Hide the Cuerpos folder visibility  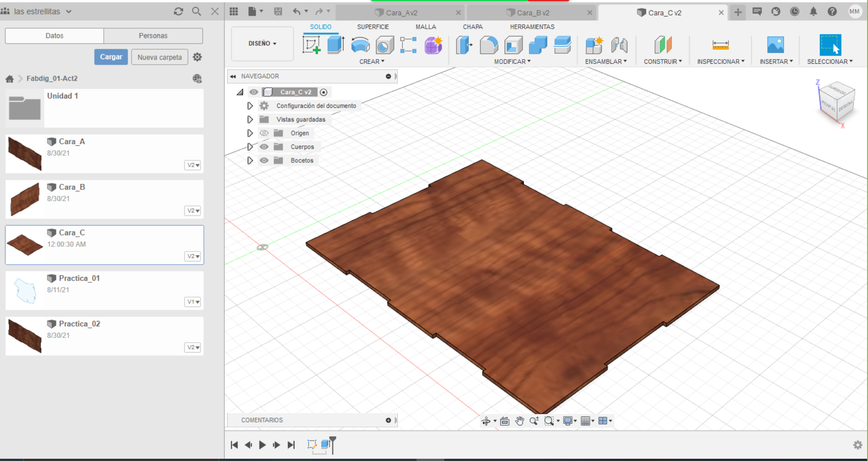(x=264, y=147)
